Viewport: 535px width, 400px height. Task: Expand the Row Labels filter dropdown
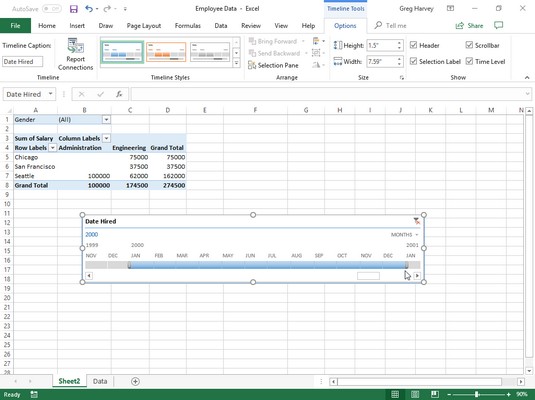tap(53, 148)
